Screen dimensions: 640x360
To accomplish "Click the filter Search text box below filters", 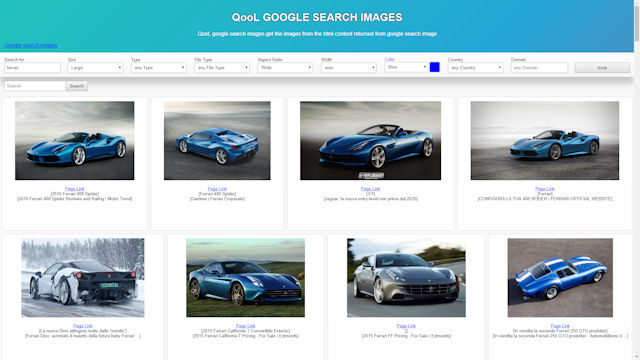I will [x=35, y=86].
